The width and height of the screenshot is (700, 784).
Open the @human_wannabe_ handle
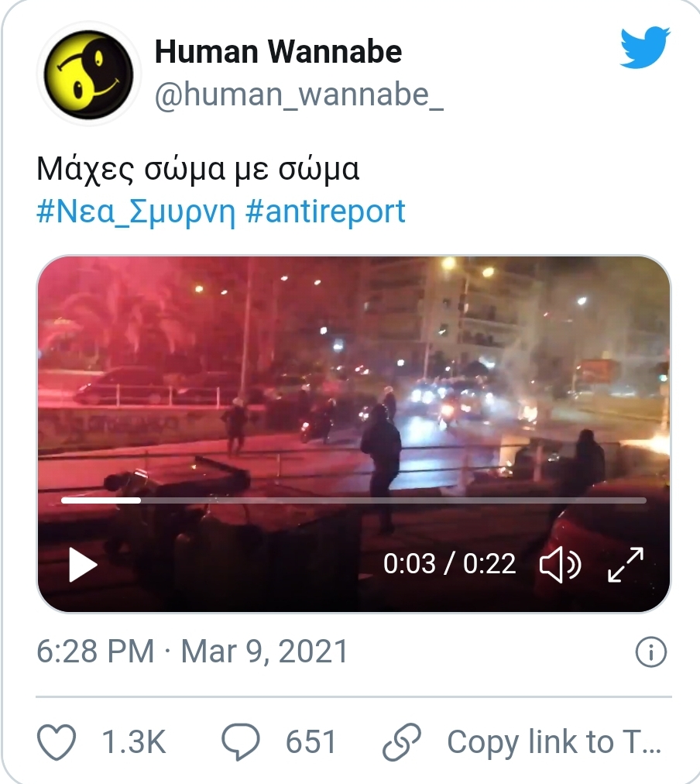click(299, 95)
